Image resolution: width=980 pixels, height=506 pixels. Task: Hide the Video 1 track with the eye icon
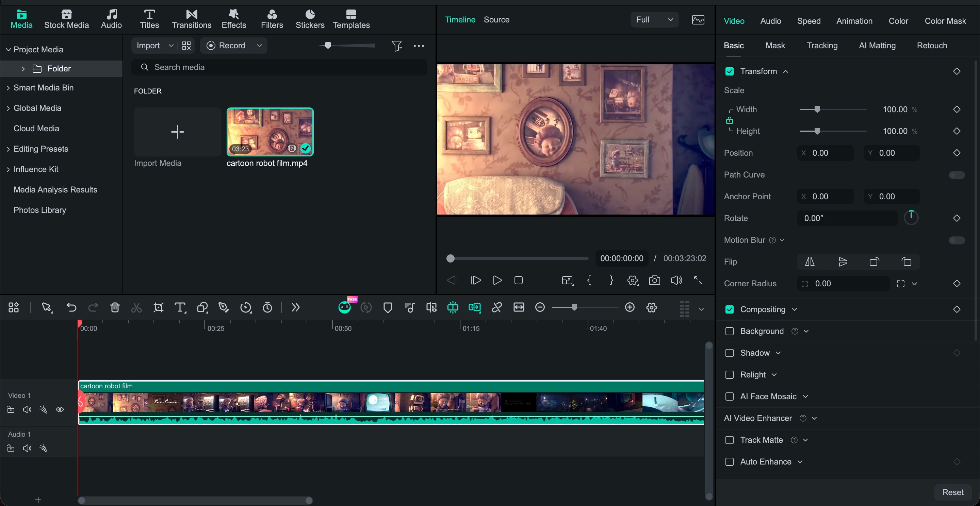click(x=60, y=409)
